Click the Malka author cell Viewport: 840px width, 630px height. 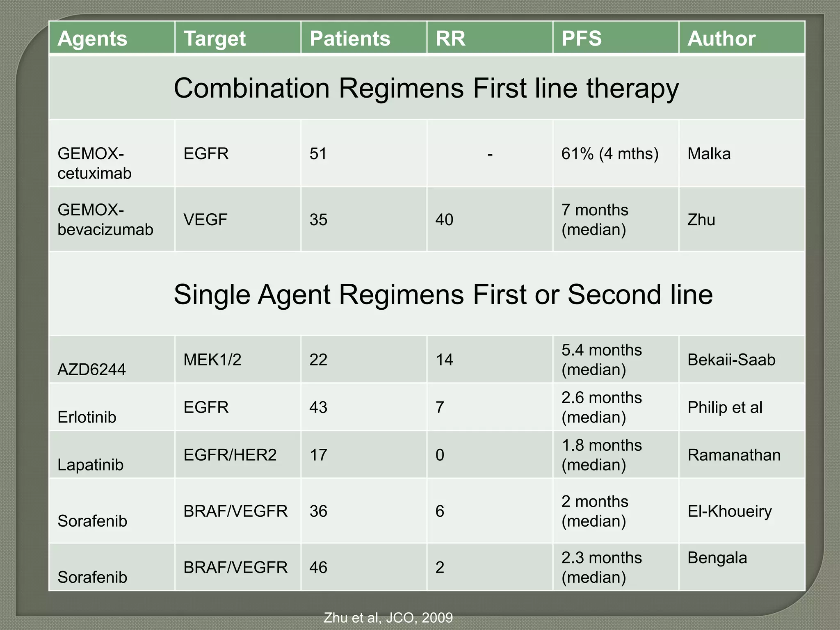point(742,154)
